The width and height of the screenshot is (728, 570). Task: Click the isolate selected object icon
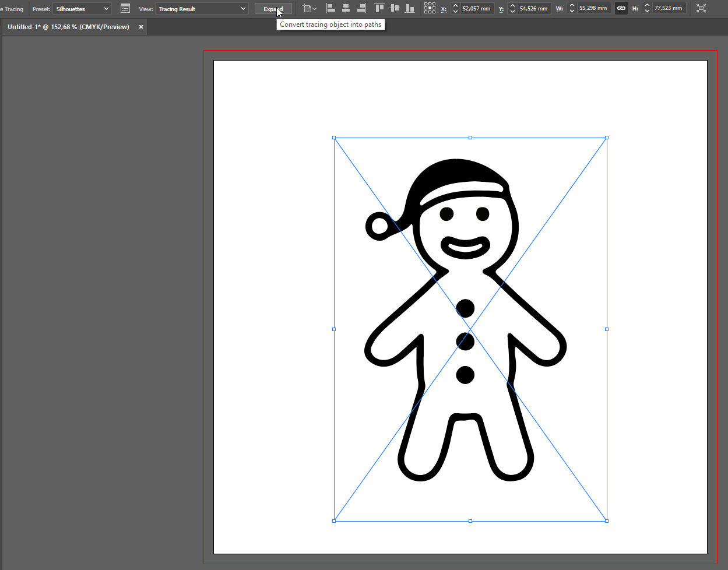click(701, 8)
